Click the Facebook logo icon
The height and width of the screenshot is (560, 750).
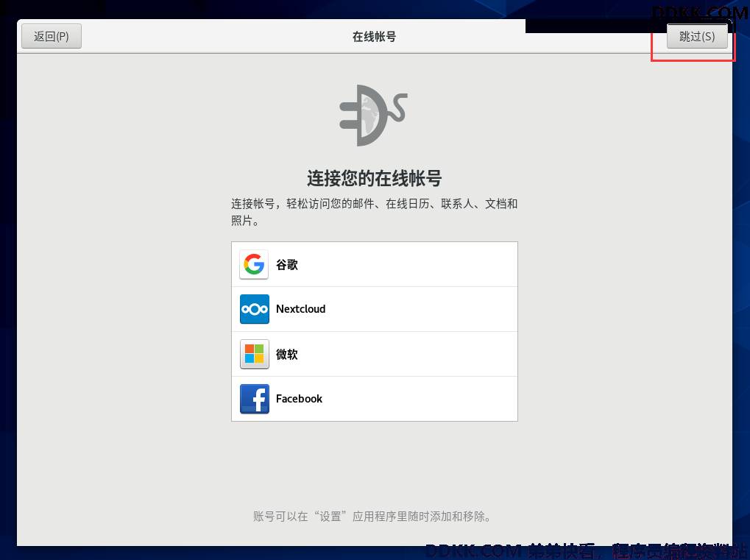[x=254, y=399]
